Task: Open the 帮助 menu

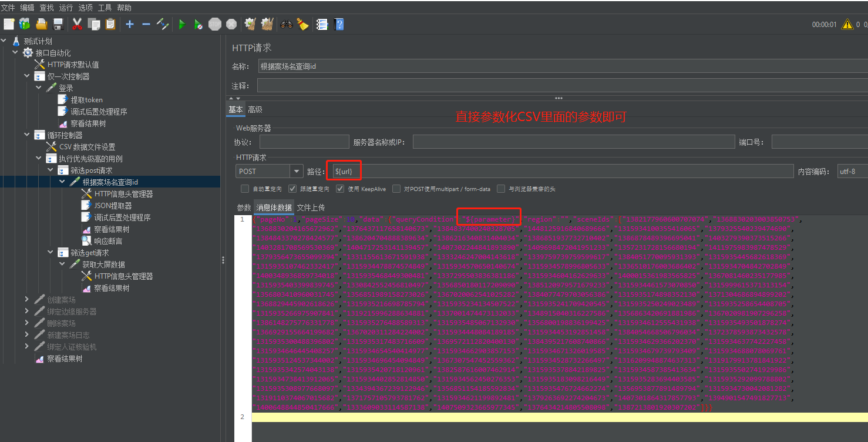Action: [125, 8]
